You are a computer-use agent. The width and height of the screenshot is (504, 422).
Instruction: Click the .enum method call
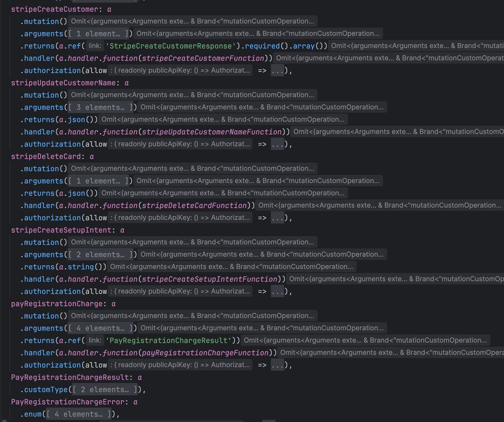(31, 414)
